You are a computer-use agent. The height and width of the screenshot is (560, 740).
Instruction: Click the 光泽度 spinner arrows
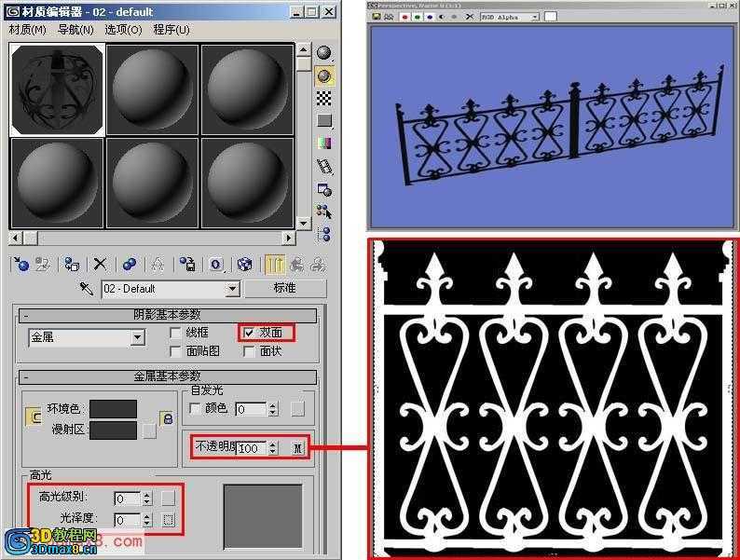tap(146, 520)
